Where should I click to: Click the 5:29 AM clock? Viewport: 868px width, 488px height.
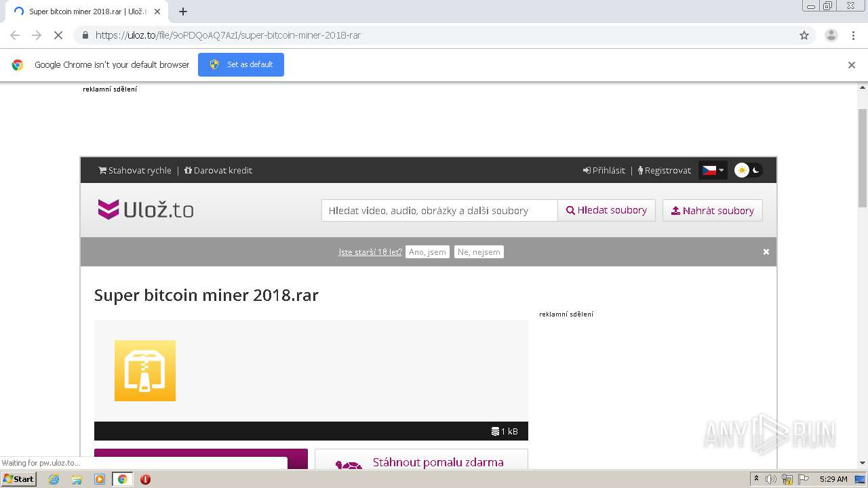click(833, 479)
